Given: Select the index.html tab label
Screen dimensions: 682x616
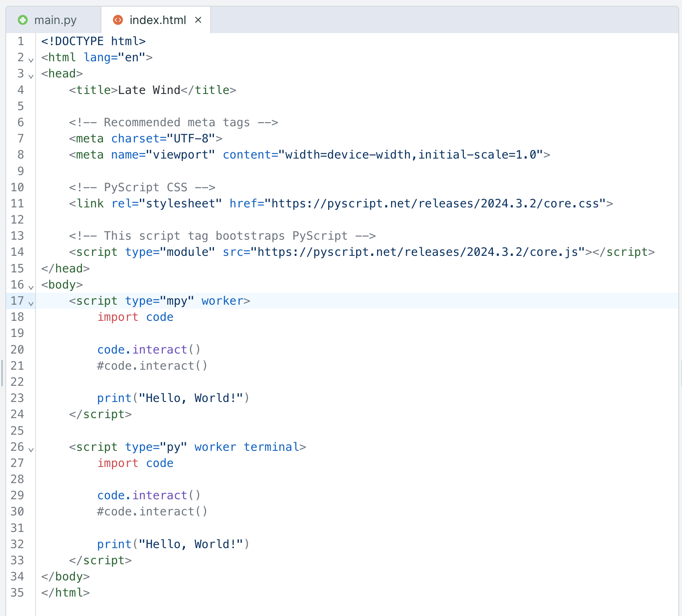Looking at the screenshot, I should pyautogui.click(x=158, y=20).
